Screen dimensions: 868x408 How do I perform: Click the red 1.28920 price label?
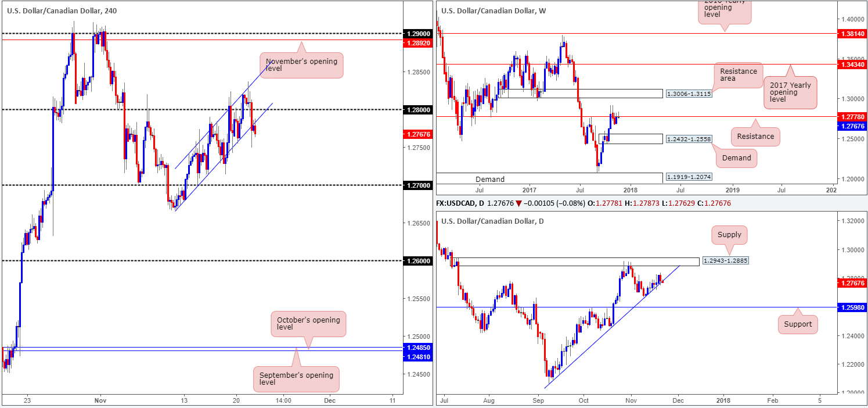(x=418, y=42)
